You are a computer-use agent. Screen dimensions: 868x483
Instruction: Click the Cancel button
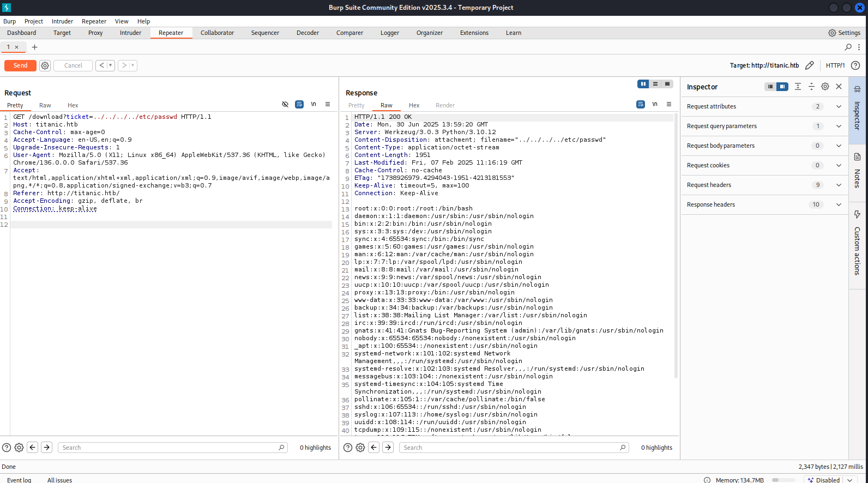(73, 65)
